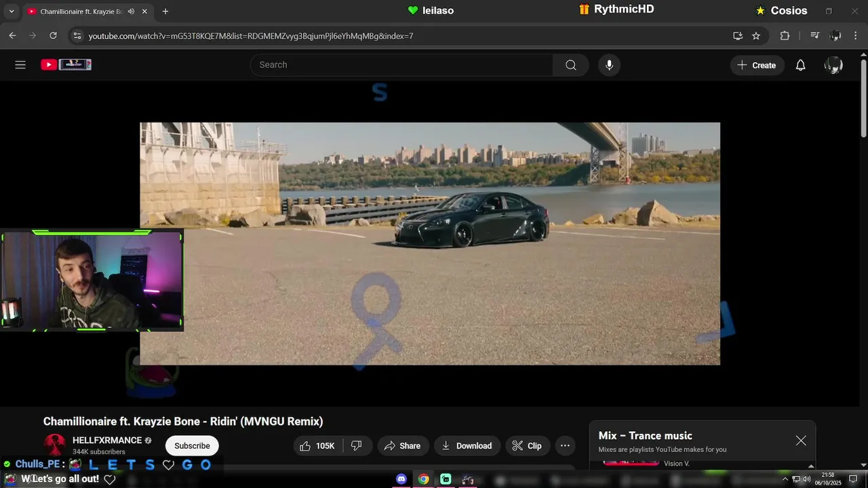The width and height of the screenshot is (868, 488).
Task: Share the Ridin' remix video
Action: tap(402, 445)
